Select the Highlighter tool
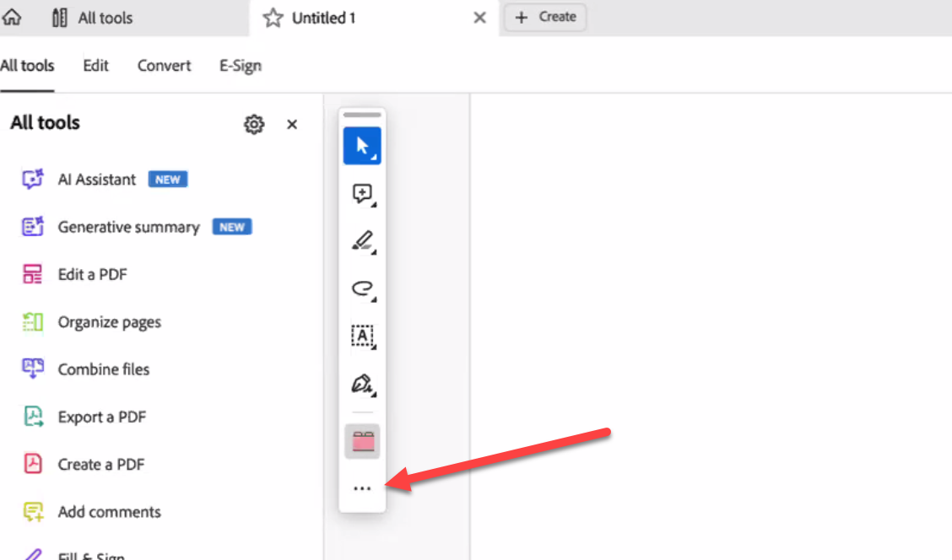952x560 pixels. [x=360, y=240]
